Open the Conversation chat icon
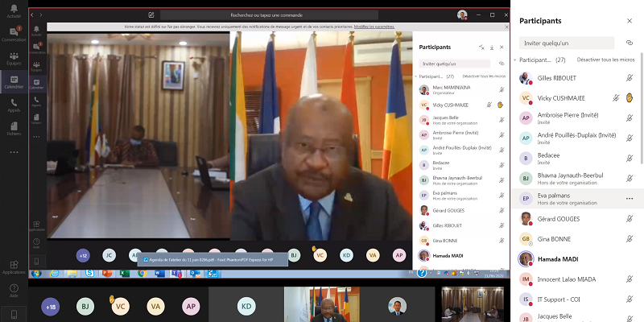The image size is (644, 322). coord(14,34)
